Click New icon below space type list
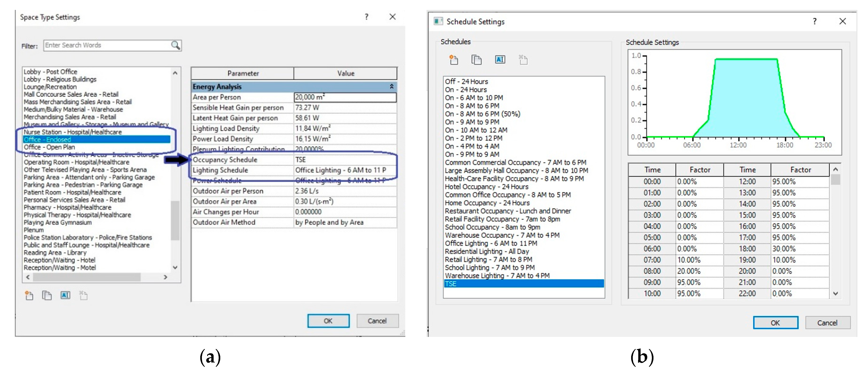Viewport: 868px width, 377px height. click(x=29, y=296)
